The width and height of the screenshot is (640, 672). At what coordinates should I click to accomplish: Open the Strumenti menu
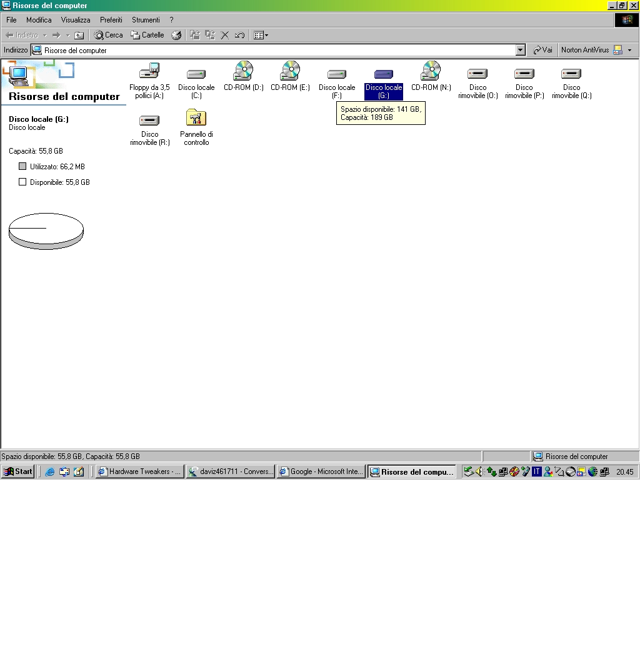click(146, 20)
